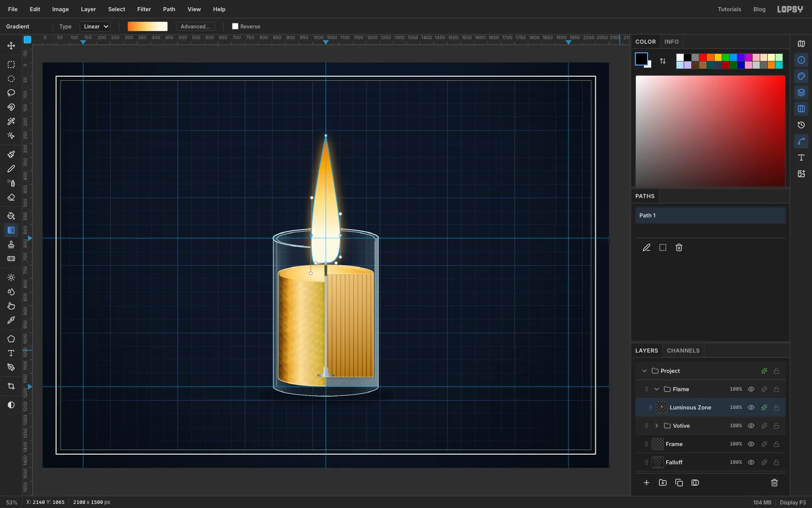
Task: Select the Eraser tool
Action: pos(11,197)
